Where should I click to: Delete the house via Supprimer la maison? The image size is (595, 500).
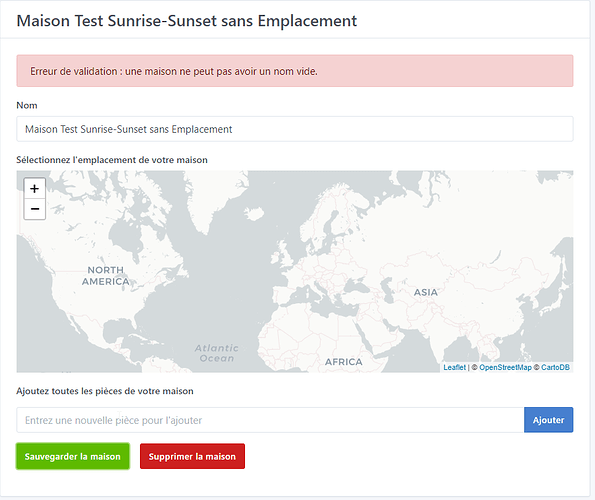tap(192, 456)
